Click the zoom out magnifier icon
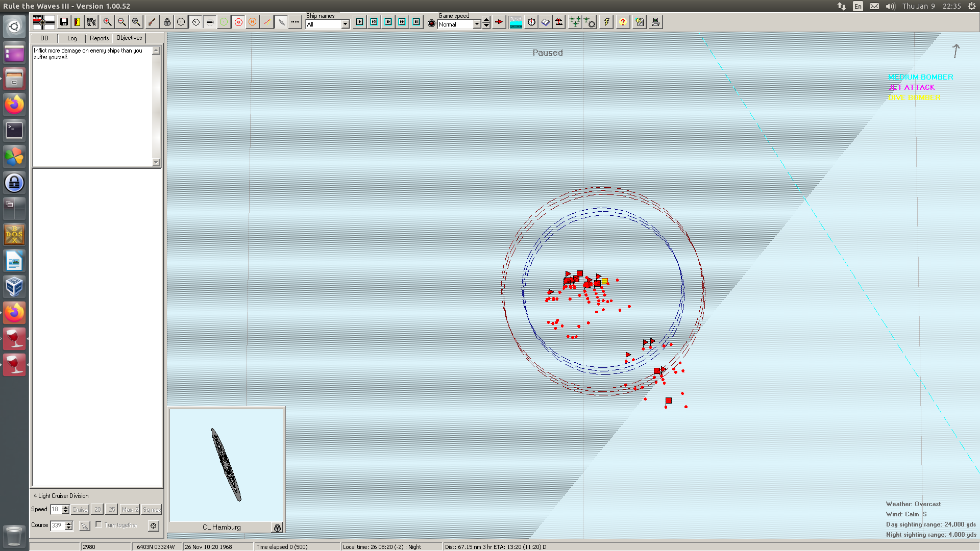This screenshot has width=980, height=551. [121, 22]
